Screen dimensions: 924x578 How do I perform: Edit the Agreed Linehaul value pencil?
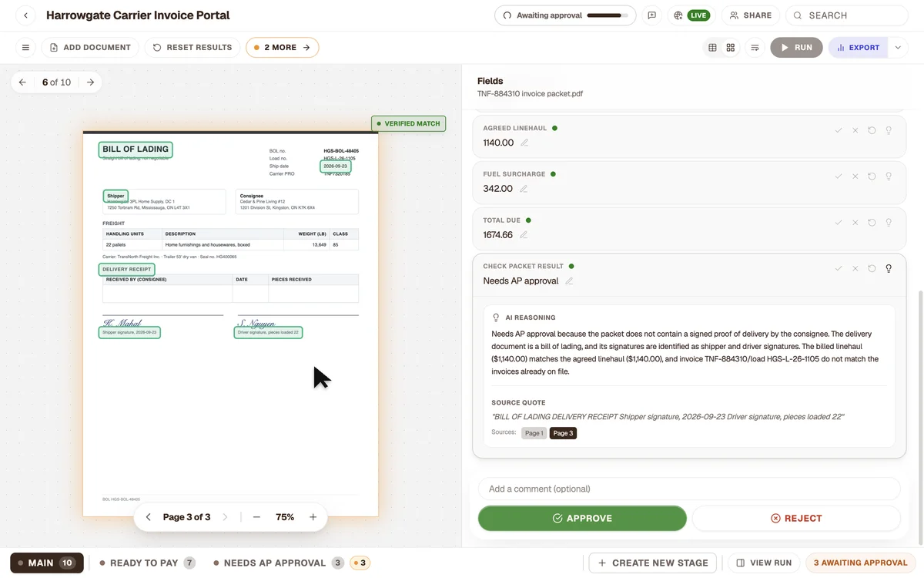pos(524,143)
